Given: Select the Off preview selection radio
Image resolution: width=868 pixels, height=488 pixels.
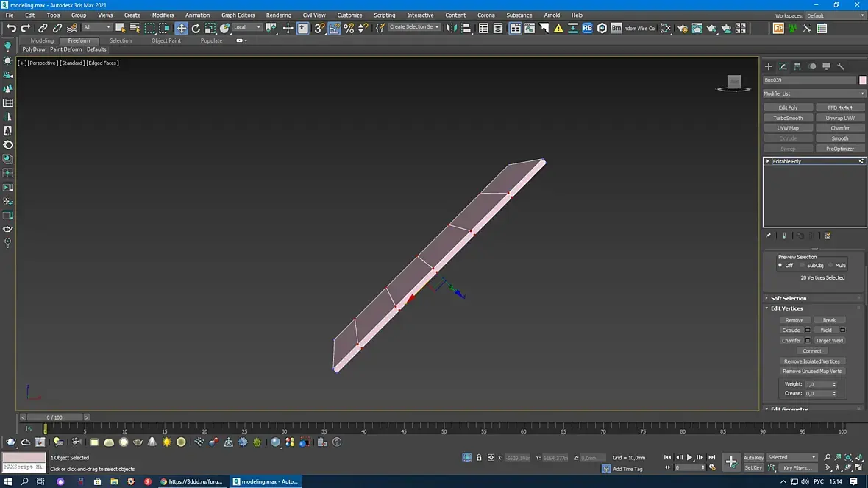Looking at the screenshot, I should pyautogui.click(x=780, y=265).
